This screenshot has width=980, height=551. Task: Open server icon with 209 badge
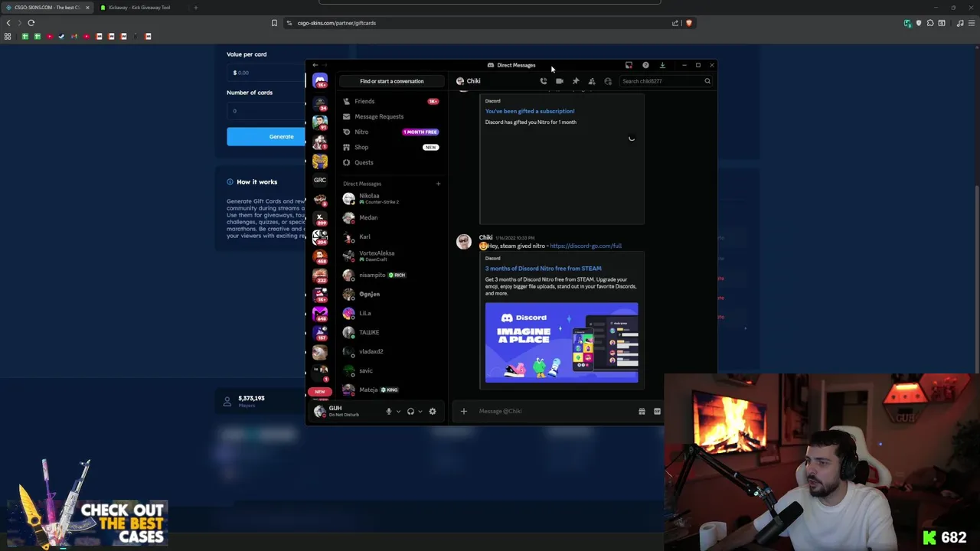click(320, 218)
